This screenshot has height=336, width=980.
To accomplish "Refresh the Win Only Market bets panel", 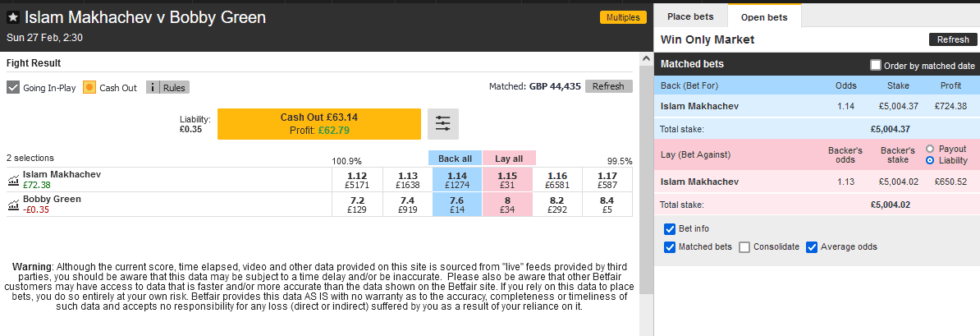I will (952, 40).
